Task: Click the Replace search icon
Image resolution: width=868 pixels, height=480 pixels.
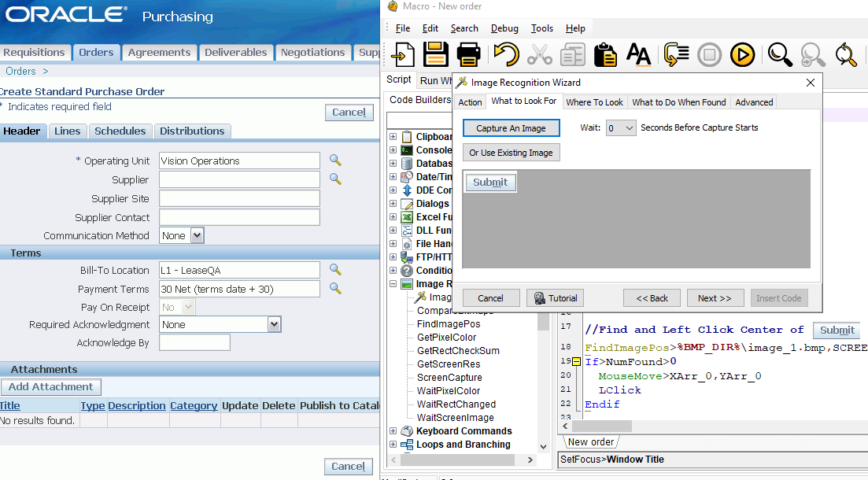Action: (x=846, y=55)
